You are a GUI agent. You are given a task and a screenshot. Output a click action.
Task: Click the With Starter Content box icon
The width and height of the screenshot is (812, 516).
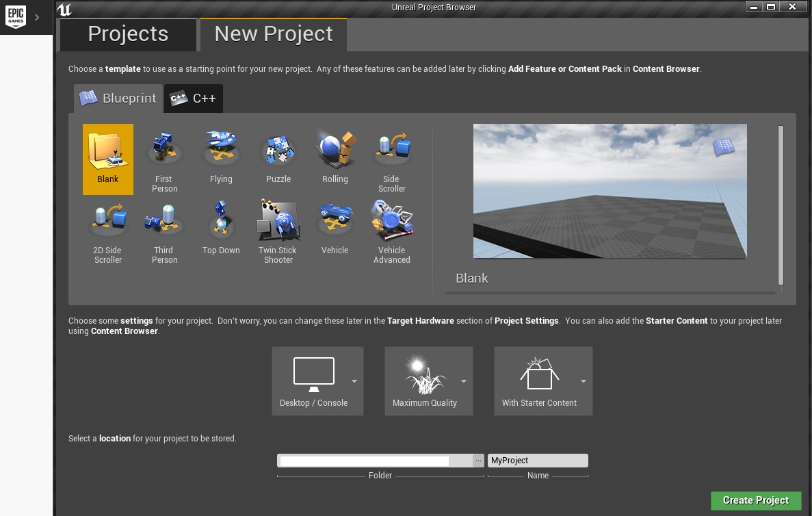[539, 374]
